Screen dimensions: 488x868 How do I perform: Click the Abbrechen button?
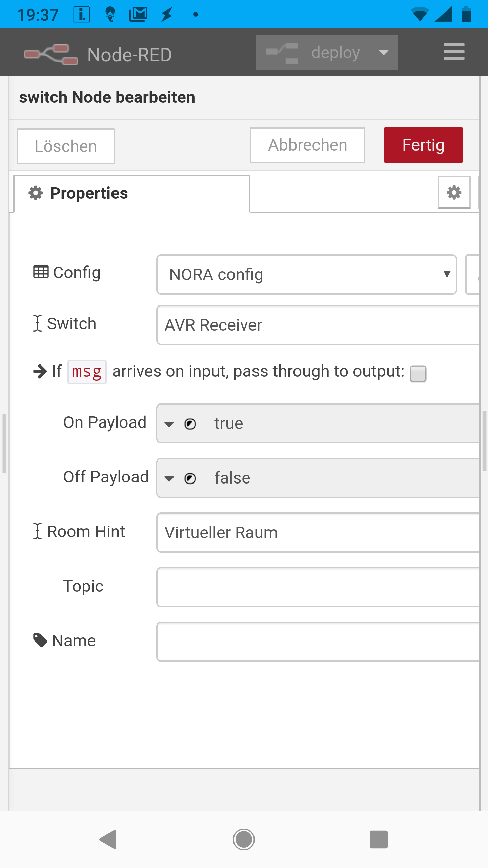[x=307, y=145]
